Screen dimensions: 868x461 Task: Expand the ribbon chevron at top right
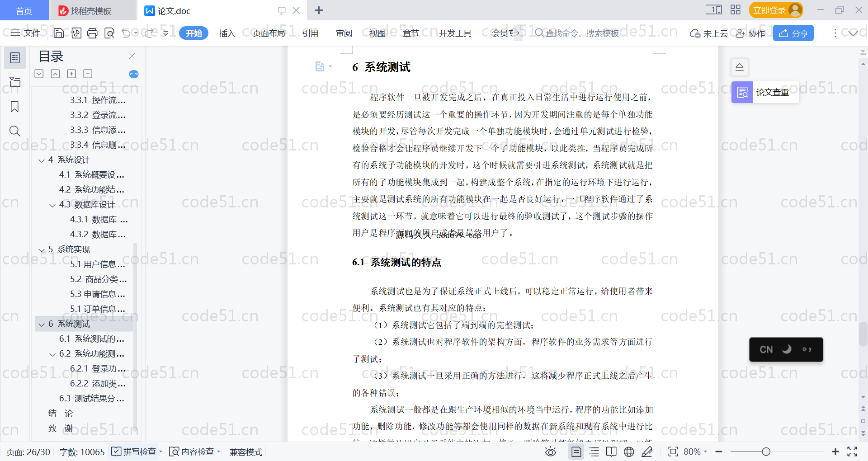coord(853,33)
